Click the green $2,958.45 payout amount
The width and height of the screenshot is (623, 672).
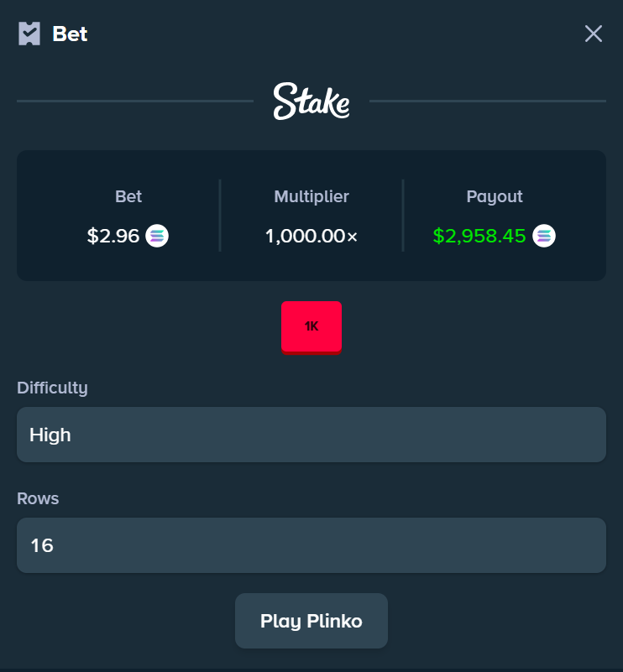479,237
